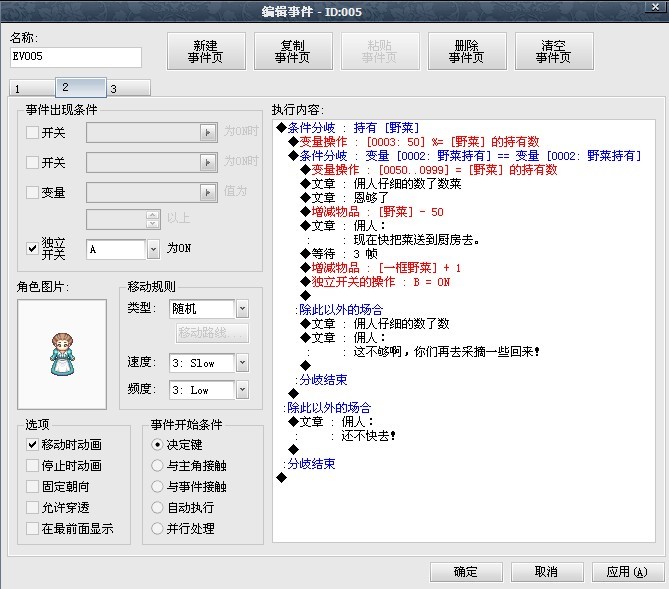Open the 频度 Low dropdown

pos(242,390)
